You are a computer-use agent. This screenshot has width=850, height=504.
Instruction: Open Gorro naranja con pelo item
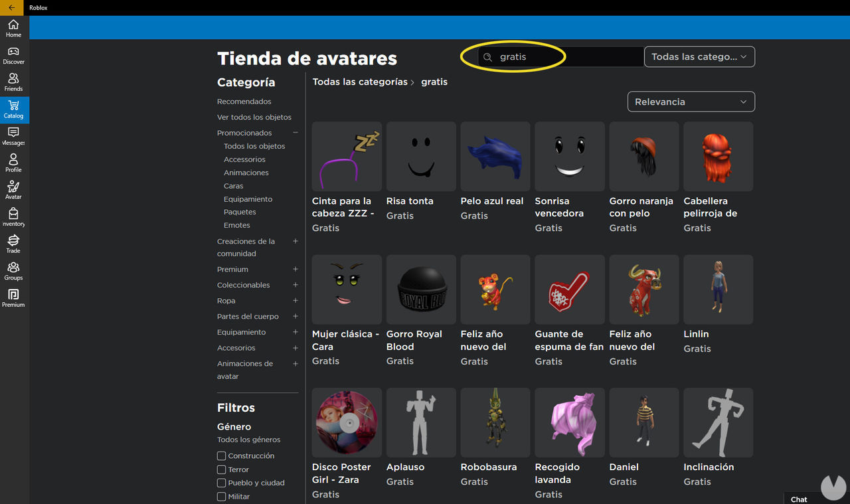click(x=644, y=177)
